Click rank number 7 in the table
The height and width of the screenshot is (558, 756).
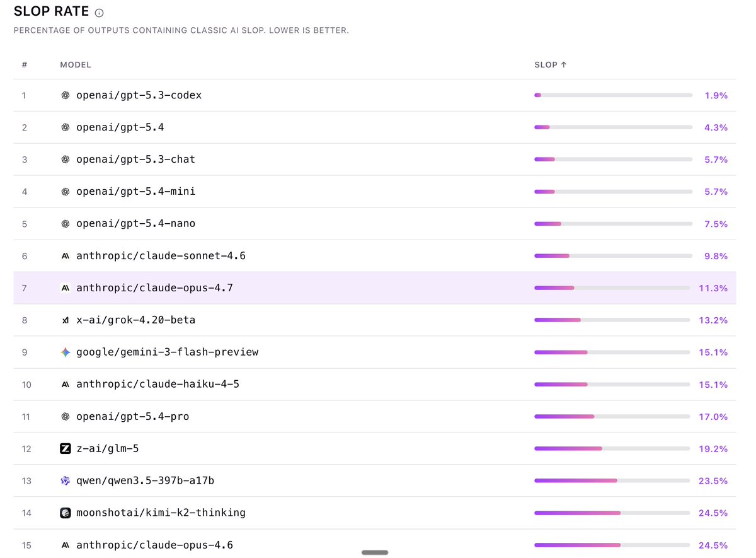point(25,288)
